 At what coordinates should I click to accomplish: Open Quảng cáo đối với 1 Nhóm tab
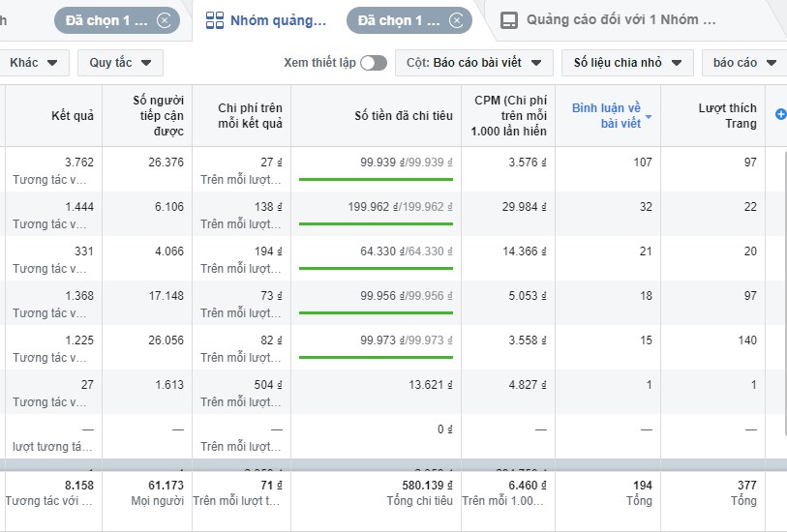621,20
